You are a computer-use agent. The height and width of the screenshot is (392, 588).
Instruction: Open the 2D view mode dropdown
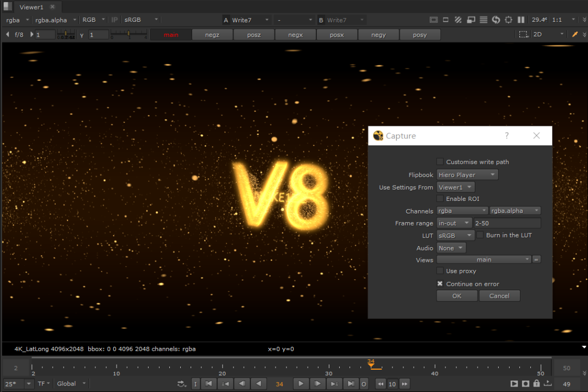[548, 34]
